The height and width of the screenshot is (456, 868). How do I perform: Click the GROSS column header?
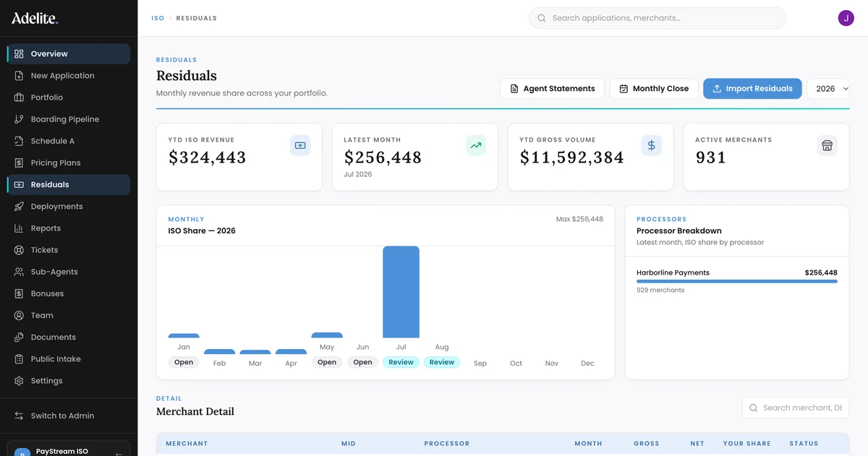(647, 444)
